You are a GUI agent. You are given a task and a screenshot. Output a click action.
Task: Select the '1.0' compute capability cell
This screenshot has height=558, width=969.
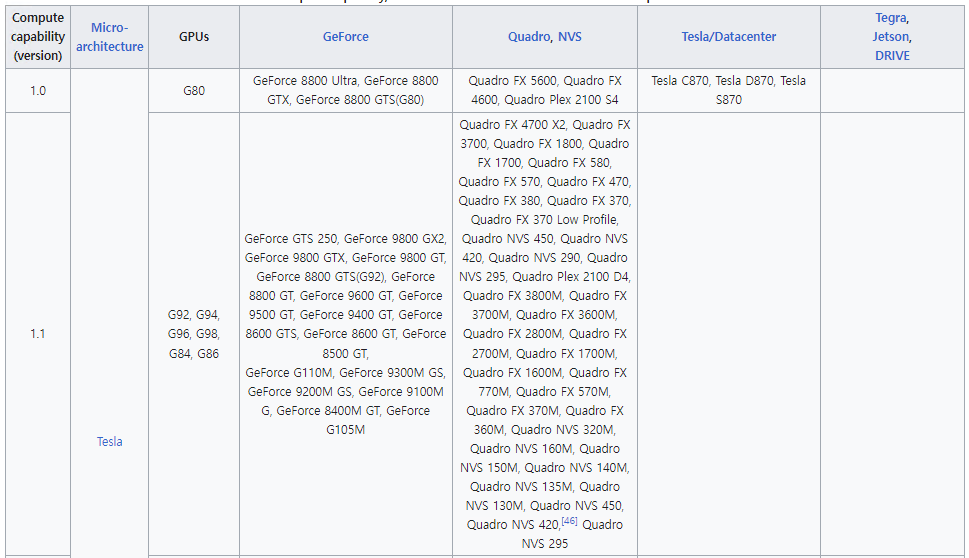[38, 91]
